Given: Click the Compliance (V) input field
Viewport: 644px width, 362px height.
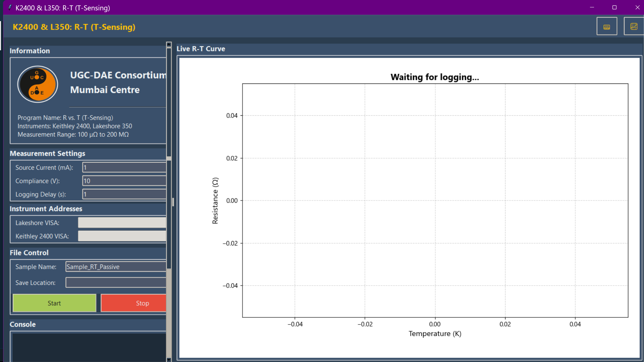Looking at the screenshot, I should [x=124, y=181].
